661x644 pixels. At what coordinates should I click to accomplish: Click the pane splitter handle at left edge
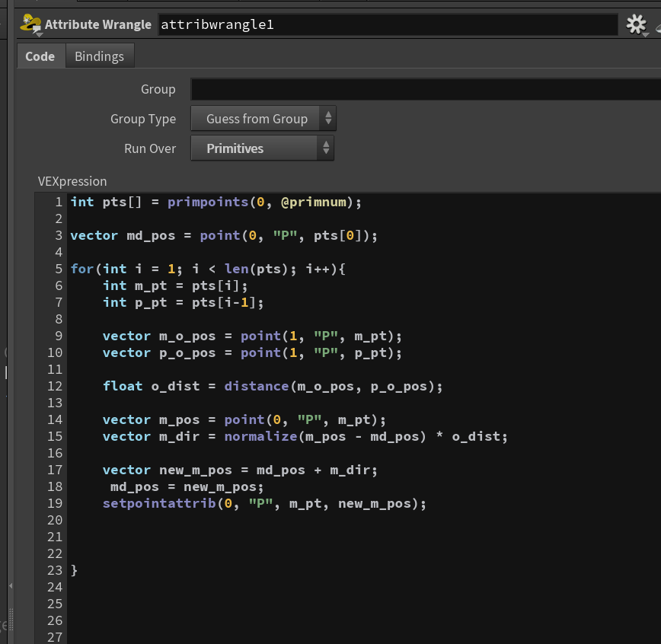click(11, 620)
